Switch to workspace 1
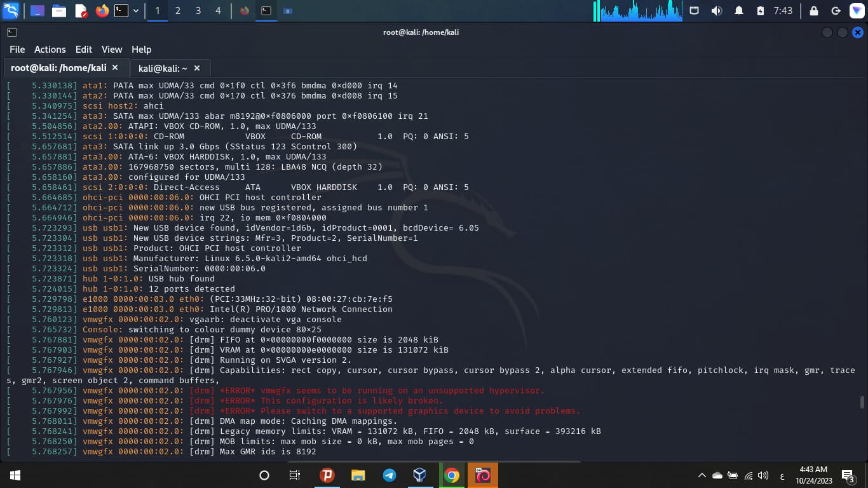 (x=158, y=11)
